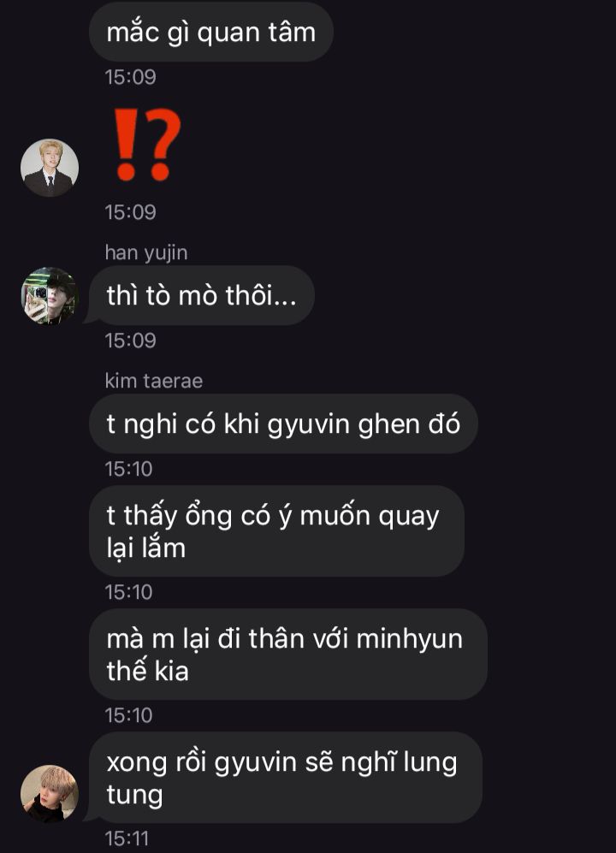The height and width of the screenshot is (853, 616).
Task: Open kim taerae's avatar picture
Action: (50, 794)
